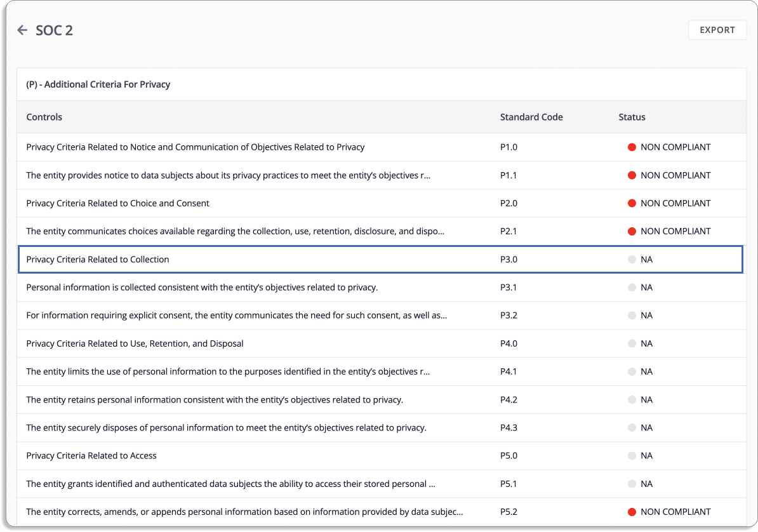This screenshot has height=532, width=758.
Task: Click the grey status dot in row P3.2
Action: tap(632, 316)
